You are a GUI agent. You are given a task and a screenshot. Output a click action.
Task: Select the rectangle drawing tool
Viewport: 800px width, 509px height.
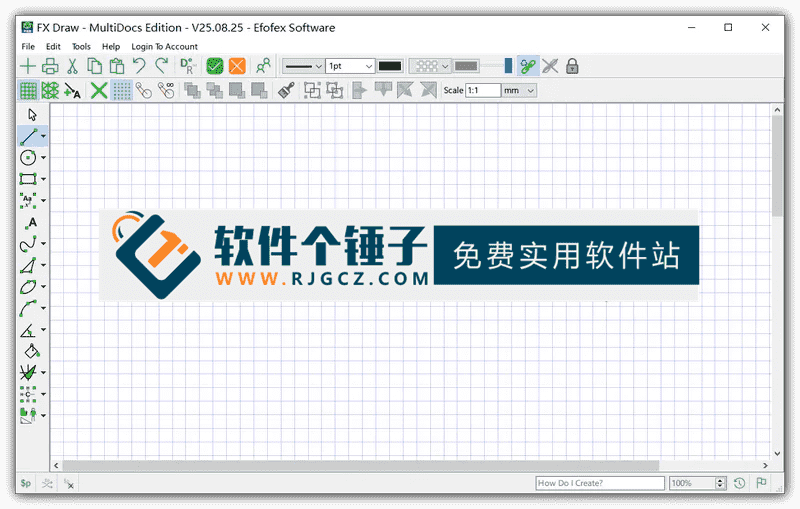click(x=28, y=179)
